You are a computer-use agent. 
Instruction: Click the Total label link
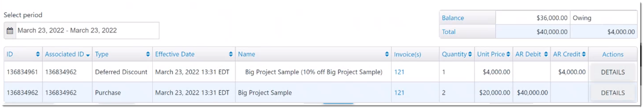click(x=448, y=32)
